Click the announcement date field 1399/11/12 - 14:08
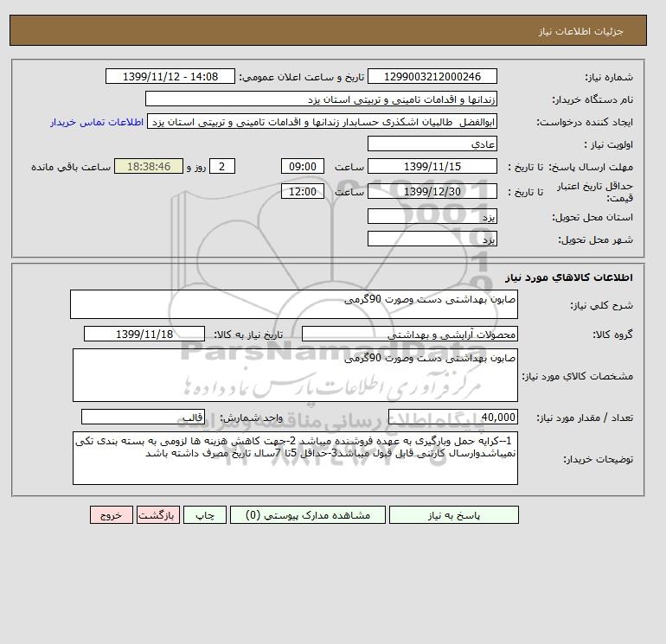The image size is (666, 644). pyautogui.click(x=170, y=76)
